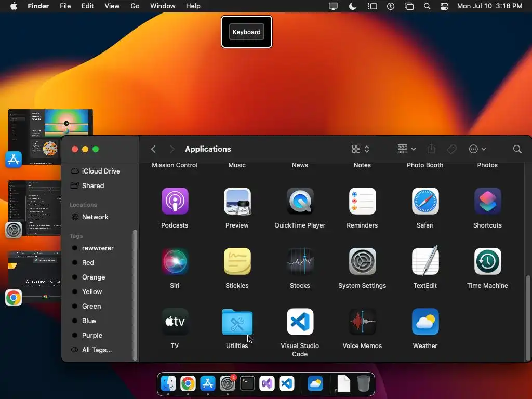Click the Finder search magnifier icon

[x=517, y=149]
